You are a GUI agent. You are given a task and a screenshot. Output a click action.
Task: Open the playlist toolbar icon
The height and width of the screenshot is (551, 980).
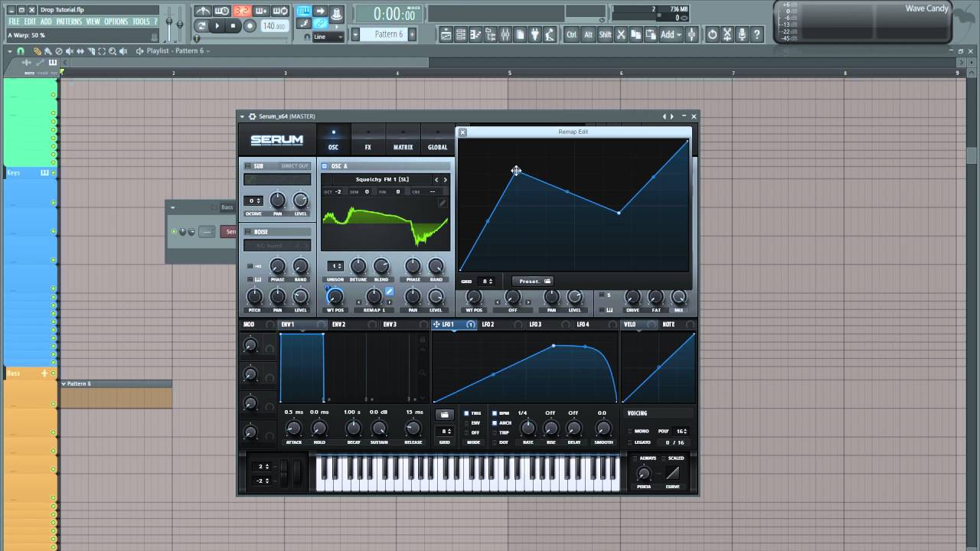point(446,34)
